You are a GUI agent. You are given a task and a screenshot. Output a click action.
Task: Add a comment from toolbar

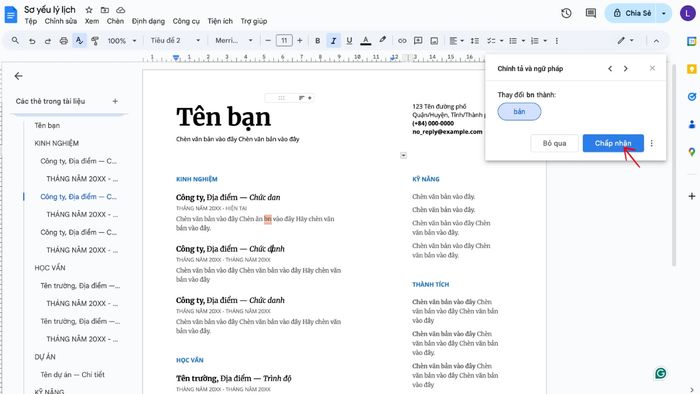coord(418,41)
